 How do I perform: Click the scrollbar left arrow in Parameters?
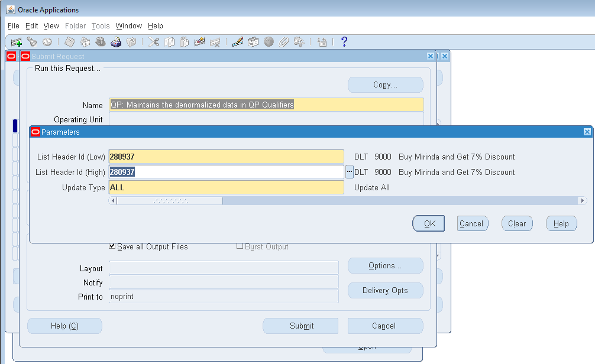[113, 200]
